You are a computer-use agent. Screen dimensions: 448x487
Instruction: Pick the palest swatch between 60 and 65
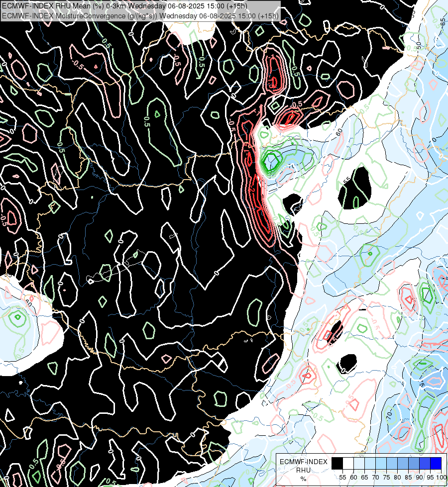coord(359,463)
